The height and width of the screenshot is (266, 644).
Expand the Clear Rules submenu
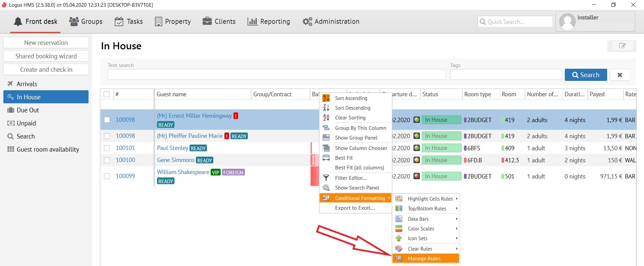pos(420,249)
